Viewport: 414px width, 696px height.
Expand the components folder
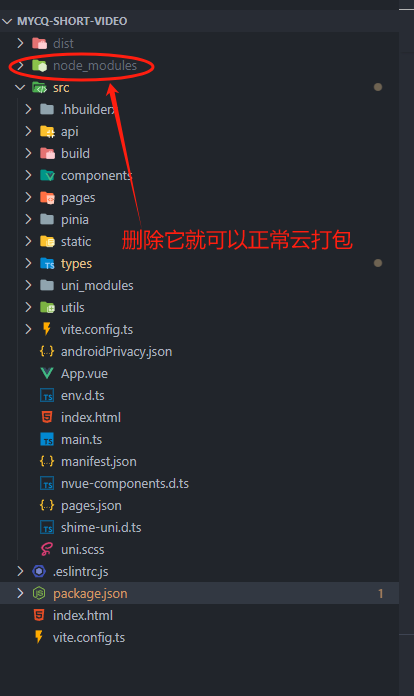[28, 175]
